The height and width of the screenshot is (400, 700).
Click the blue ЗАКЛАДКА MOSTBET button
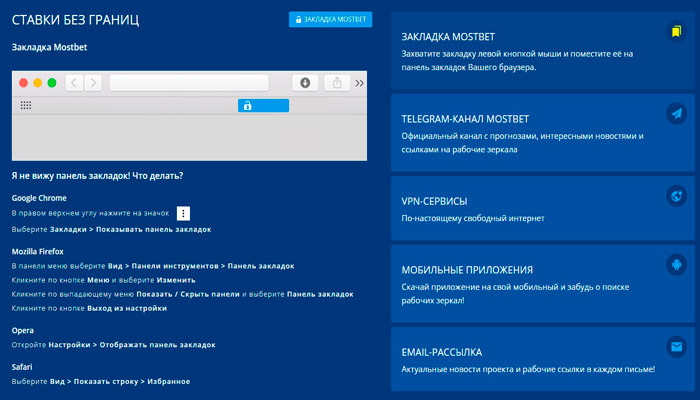tap(330, 19)
